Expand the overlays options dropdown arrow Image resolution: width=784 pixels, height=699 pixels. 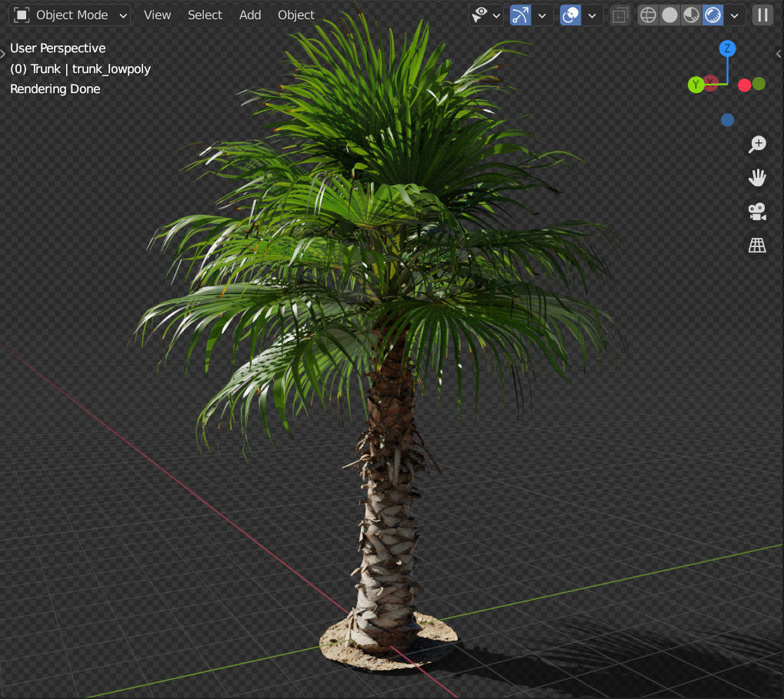click(592, 15)
